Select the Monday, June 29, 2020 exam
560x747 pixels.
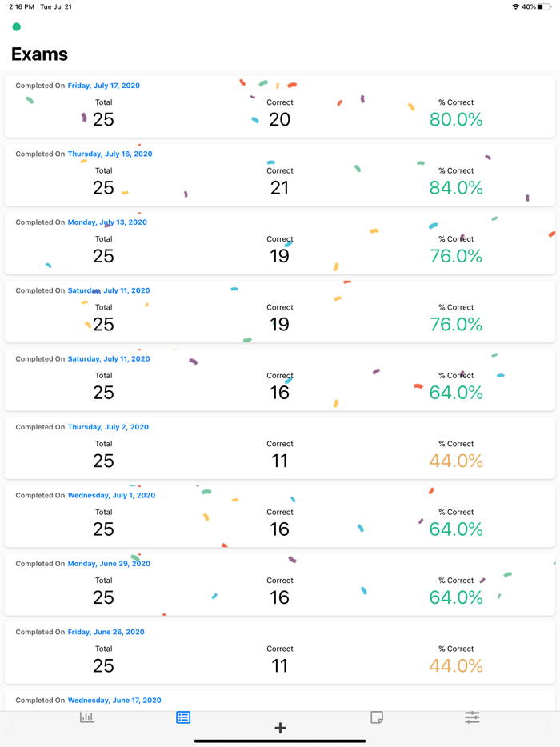[109, 564]
